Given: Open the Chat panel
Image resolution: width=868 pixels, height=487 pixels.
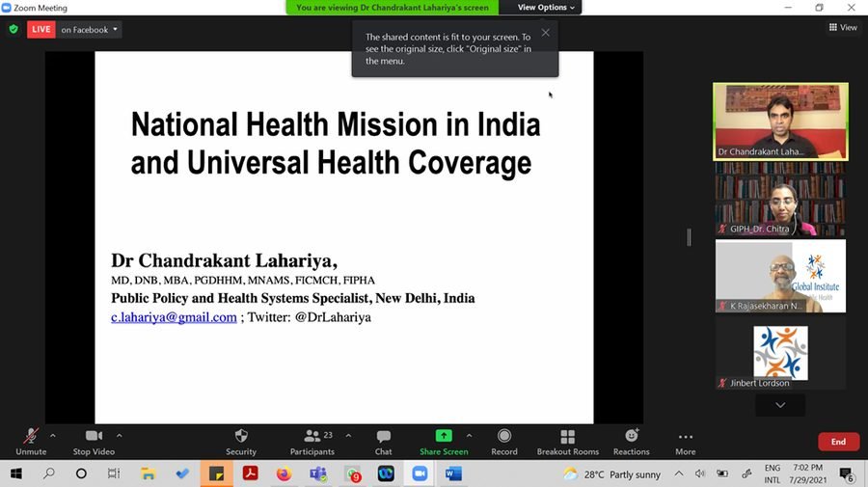Looking at the screenshot, I should tap(383, 442).
